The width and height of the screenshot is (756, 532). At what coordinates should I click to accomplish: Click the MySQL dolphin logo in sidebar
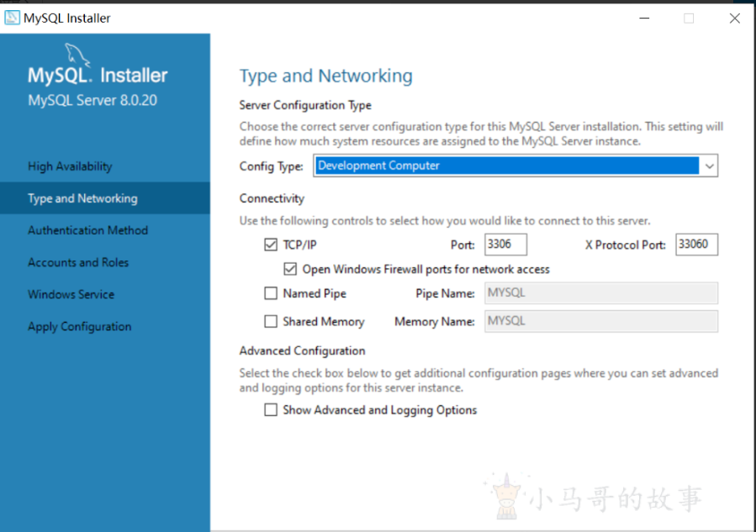pos(77,55)
